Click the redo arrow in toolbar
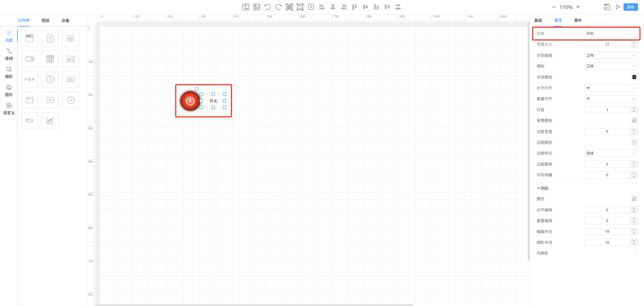The height and width of the screenshot is (306, 644). click(278, 7)
